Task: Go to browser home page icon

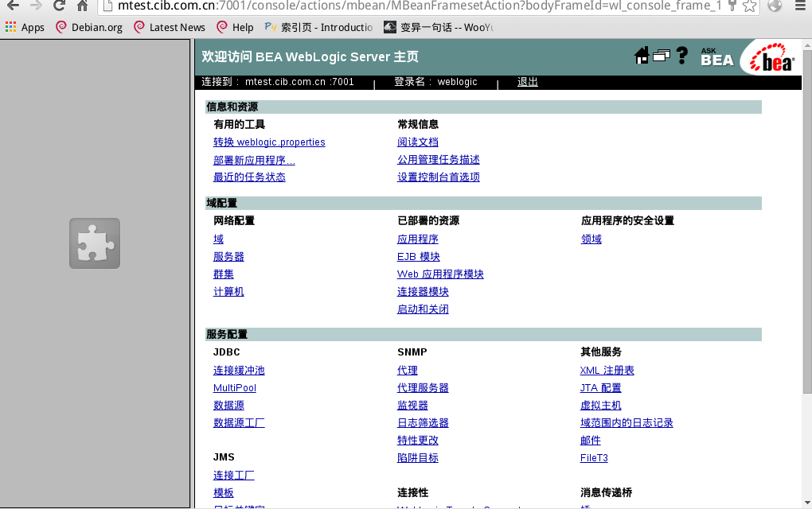Action: pyautogui.click(x=82, y=6)
